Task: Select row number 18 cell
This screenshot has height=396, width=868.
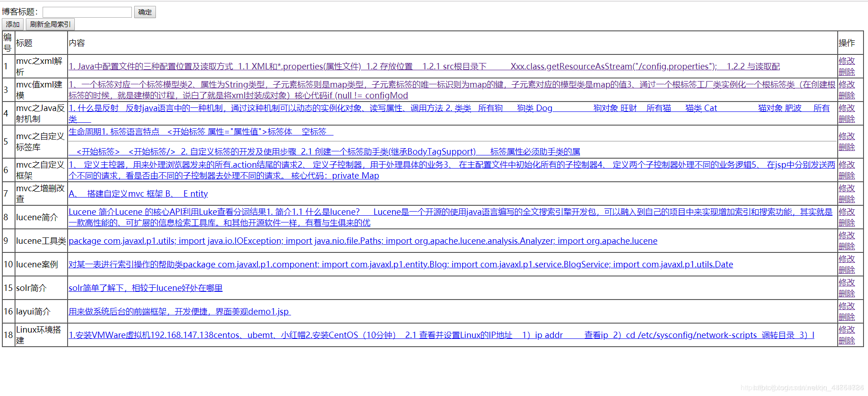Action: (9, 335)
